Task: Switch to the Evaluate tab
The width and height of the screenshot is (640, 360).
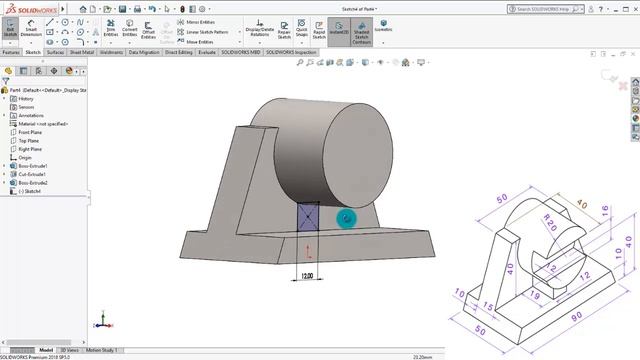Action: point(207,52)
